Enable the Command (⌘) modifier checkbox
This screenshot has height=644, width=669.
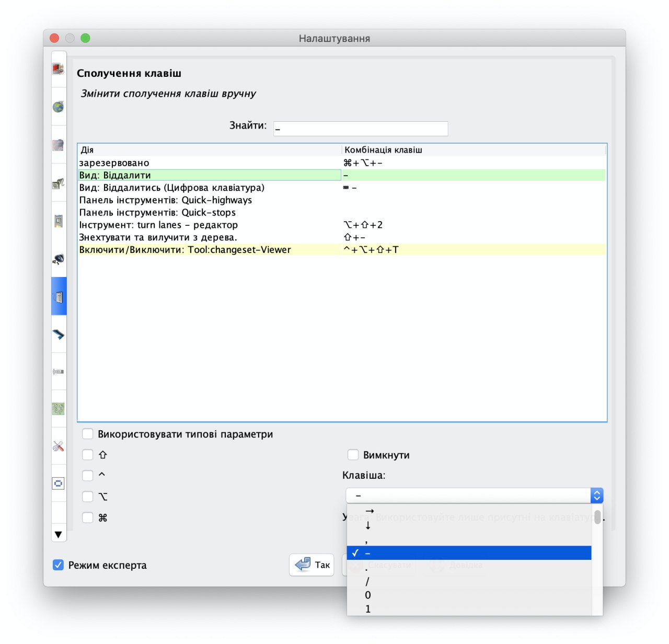click(88, 517)
